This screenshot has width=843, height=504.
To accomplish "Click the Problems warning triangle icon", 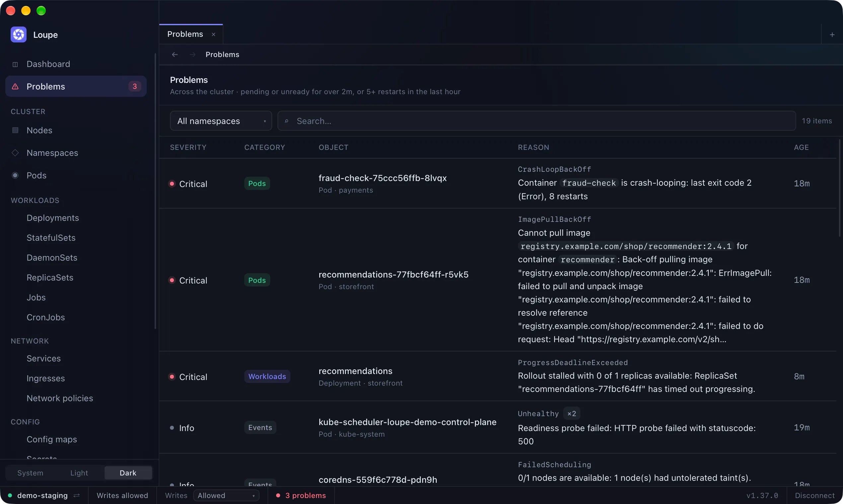I will click(15, 87).
